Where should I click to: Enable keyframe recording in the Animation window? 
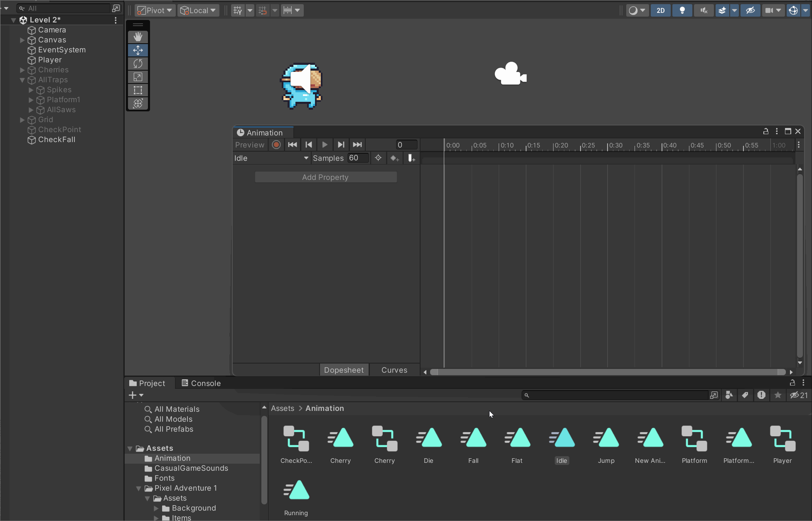[x=276, y=145]
